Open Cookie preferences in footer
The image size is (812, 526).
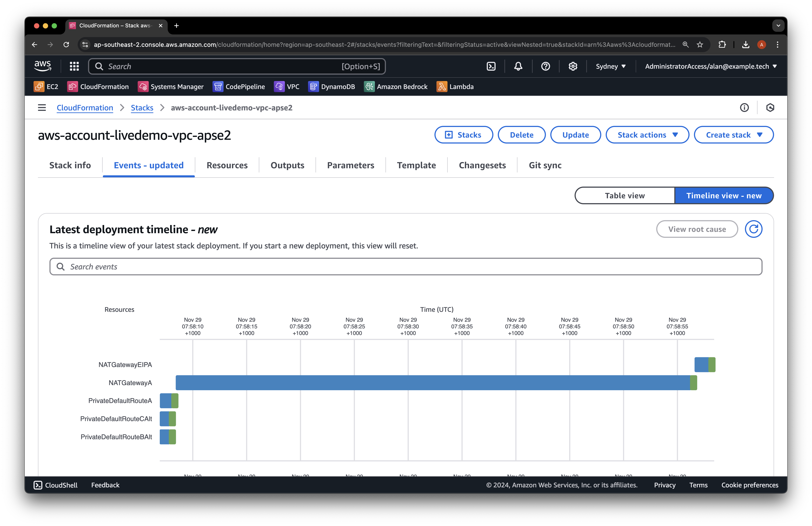(x=750, y=485)
